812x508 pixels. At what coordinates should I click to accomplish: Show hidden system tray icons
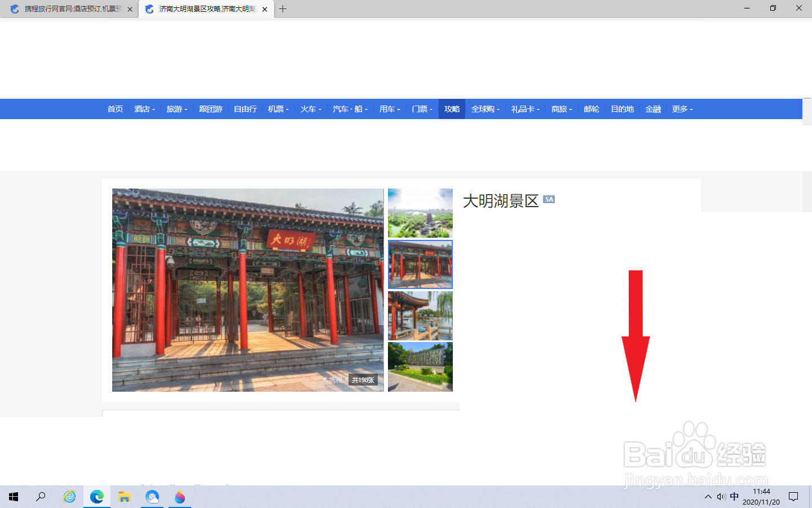tap(708, 497)
